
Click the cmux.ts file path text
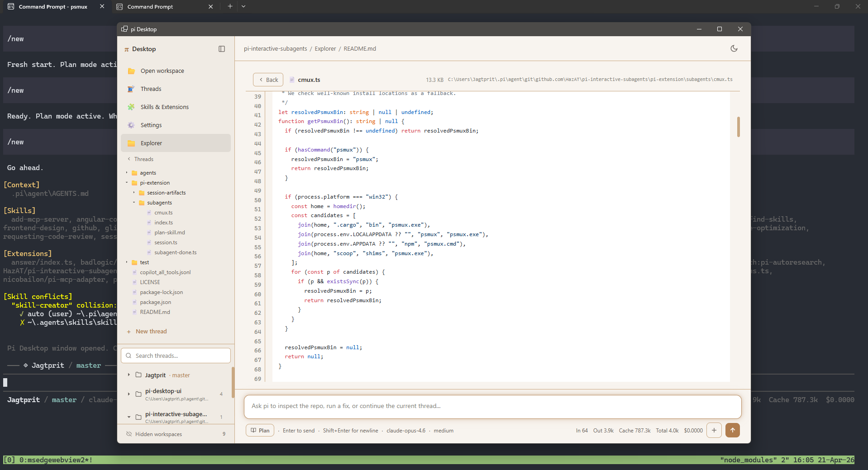coord(590,80)
